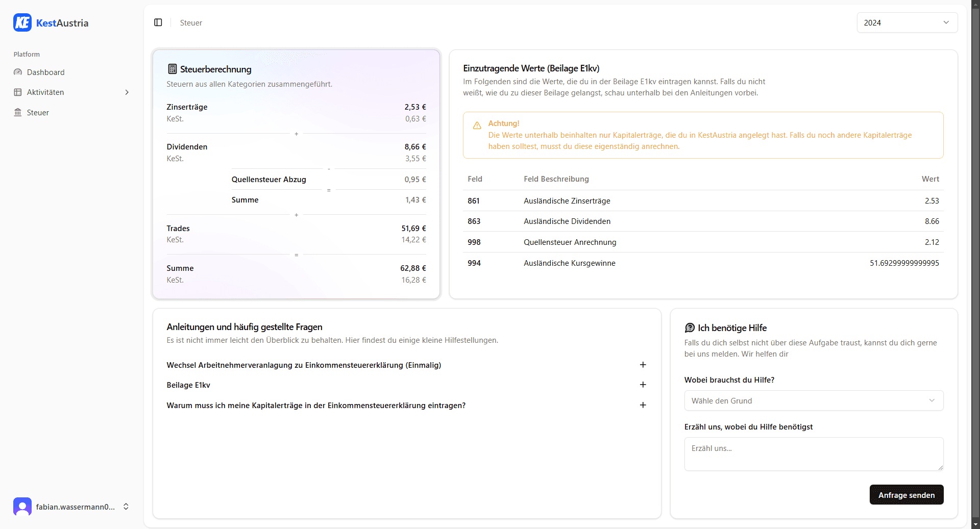The image size is (980, 529).
Task: Open account switcher chevrons next to username
Action: [x=126, y=507]
